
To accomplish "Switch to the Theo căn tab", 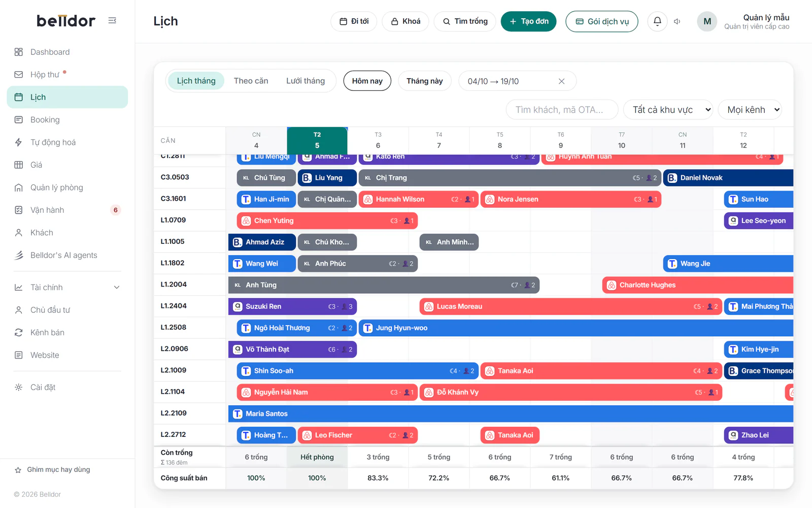I will [x=251, y=81].
